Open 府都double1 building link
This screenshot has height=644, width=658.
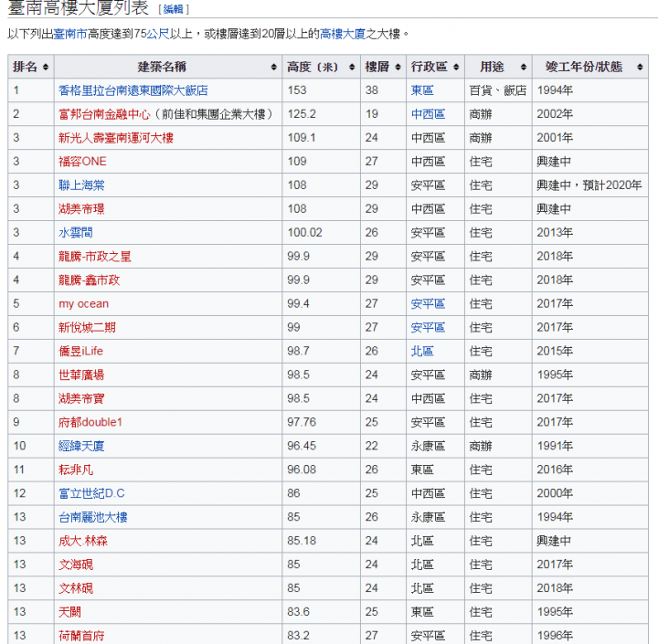[90, 422]
